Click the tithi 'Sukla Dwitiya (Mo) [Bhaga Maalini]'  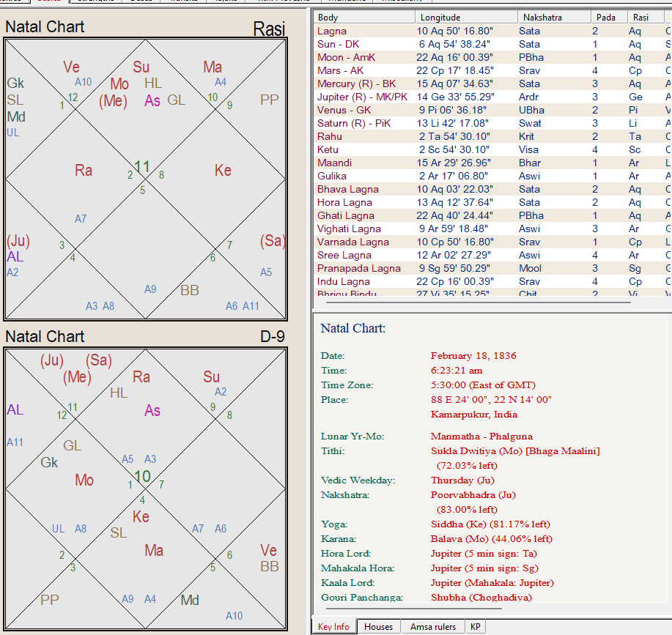pos(515,451)
